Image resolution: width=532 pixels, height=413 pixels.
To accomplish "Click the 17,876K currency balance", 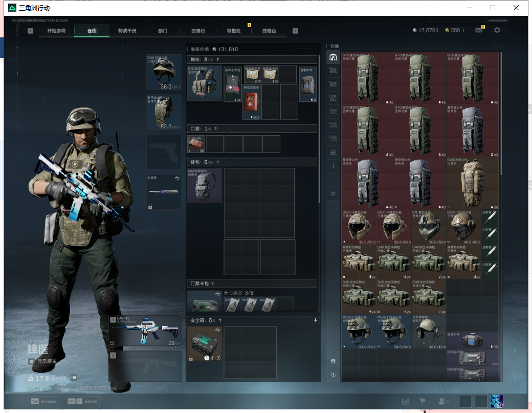I will tap(426, 30).
